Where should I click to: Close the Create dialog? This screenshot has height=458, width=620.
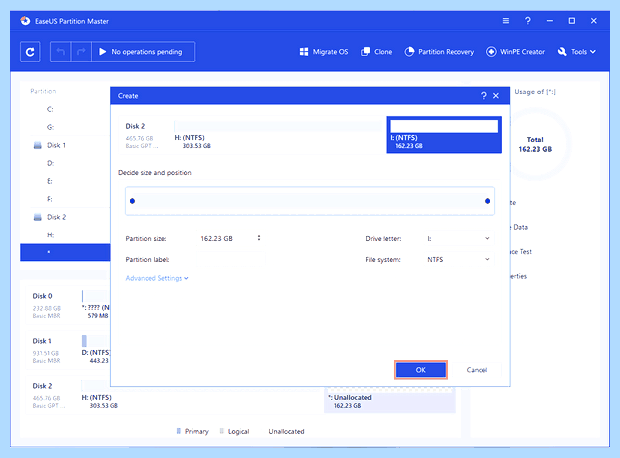tap(496, 96)
